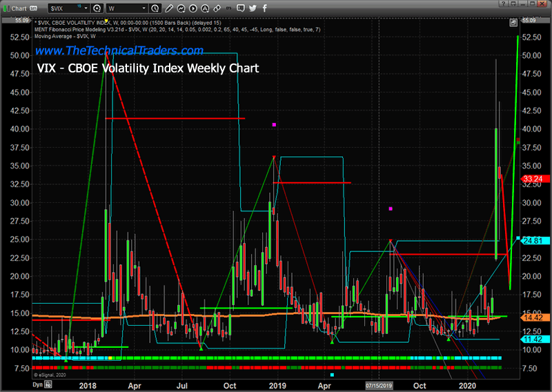Screen dimensions: 552x392
Task: Open symbol settings icon beside $VIX
Action: (97, 8)
